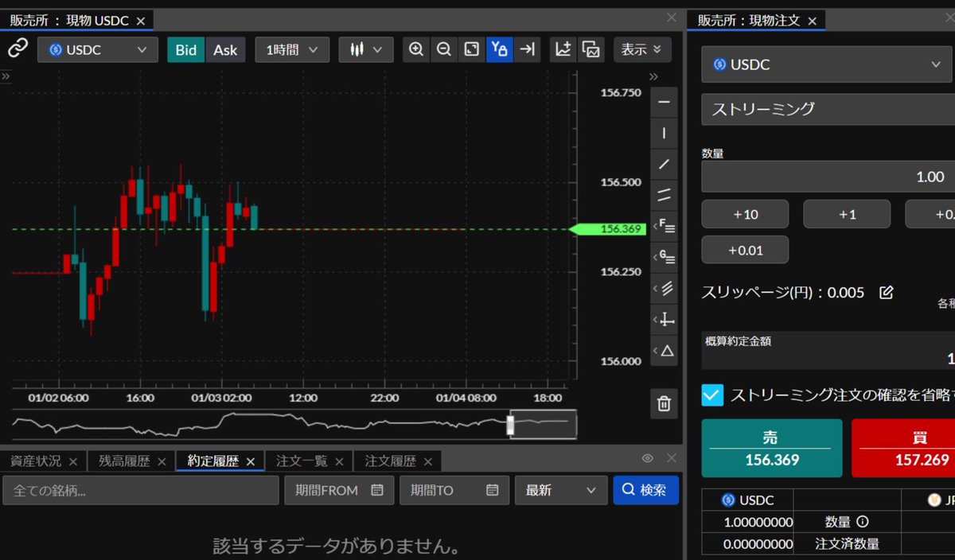Select the triangle shape drawing tool
The width and height of the screenshot is (955, 560).
tap(664, 351)
